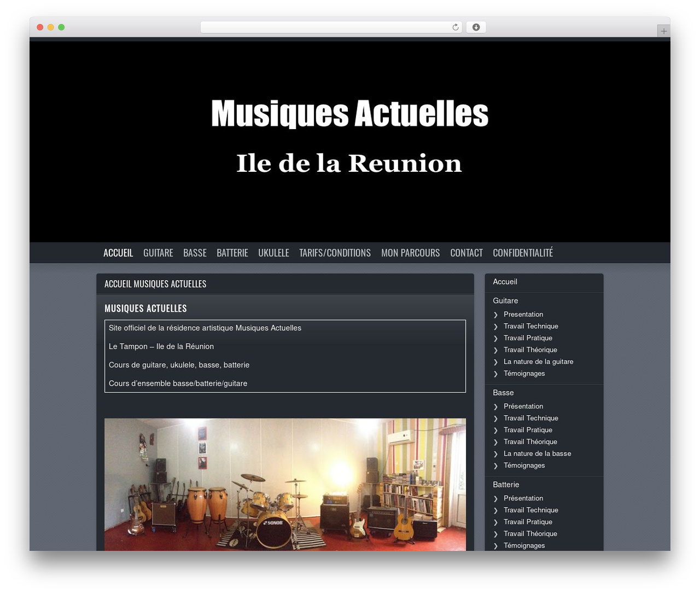Open the Accueil navigation tab

click(x=118, y=253)
